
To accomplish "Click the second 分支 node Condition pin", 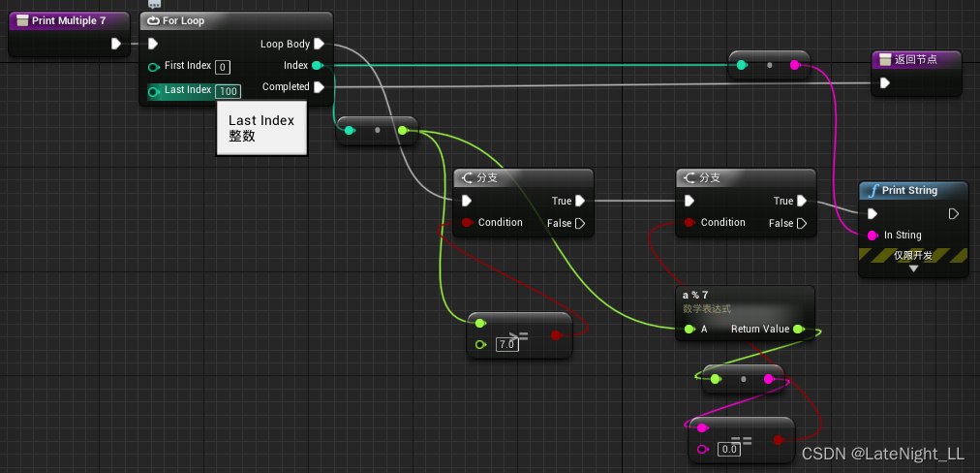I will tap(689, 222).
